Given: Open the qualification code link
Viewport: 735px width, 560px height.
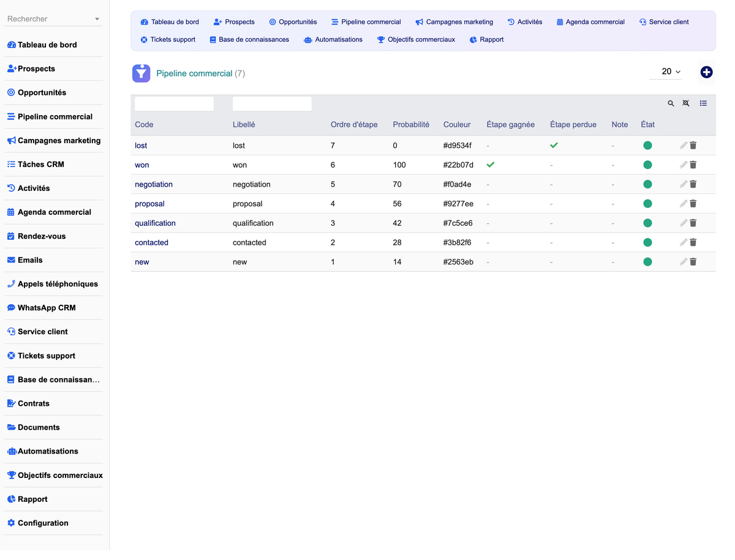Looking at the screenshot, I should (x=155, y=223).
